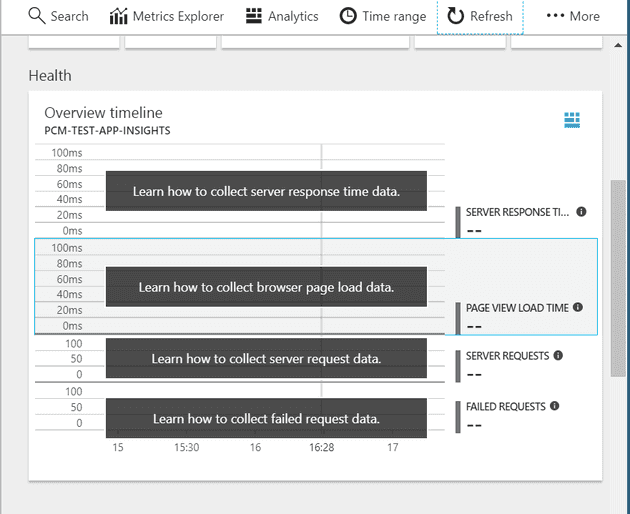Open Learn how to collect server request data
The height and width of the screenshot is (514, 630).
266,358
